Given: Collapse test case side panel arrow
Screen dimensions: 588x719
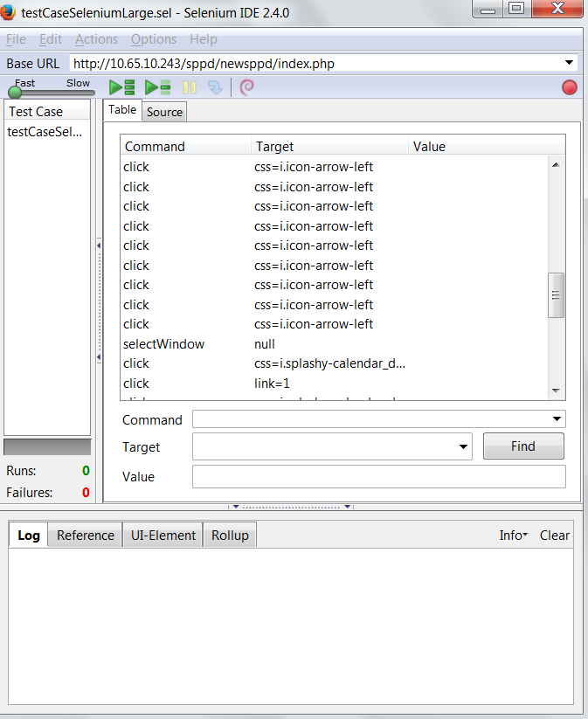Looking at the screenshot, I should [x=99, y=245].
